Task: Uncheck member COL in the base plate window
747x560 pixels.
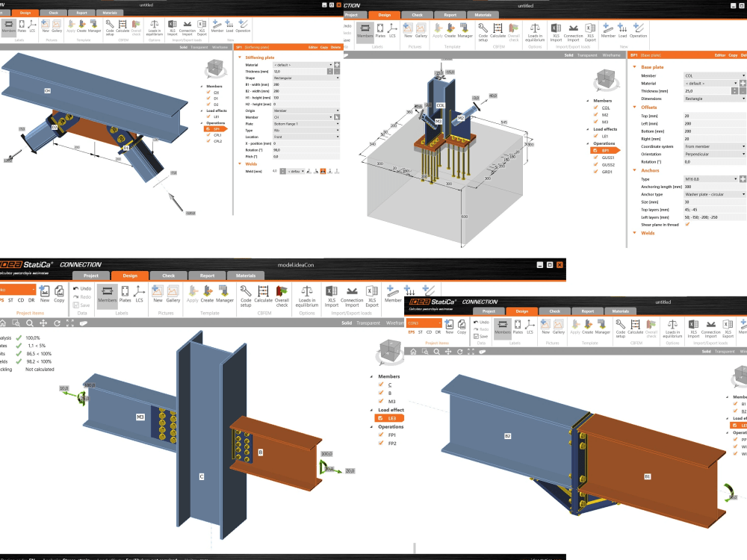Action: [x=595, y=108]
